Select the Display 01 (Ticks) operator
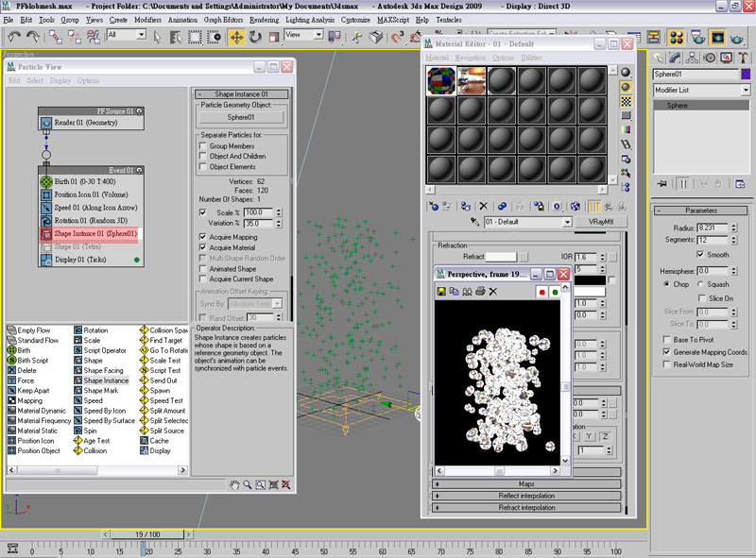The height and width of the screenshot is (558, 756). (91, 260)
